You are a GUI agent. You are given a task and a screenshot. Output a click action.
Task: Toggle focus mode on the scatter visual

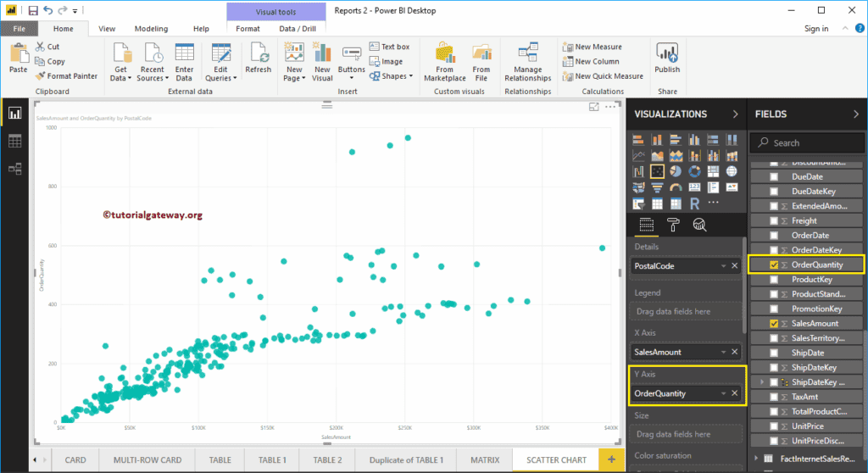click(x=594, y=107)
